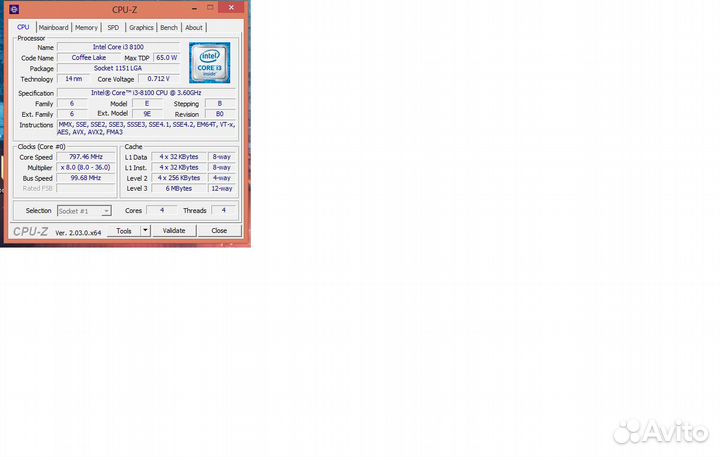Select the Graphics tab
Viewport: 720px width, 457px height.
pyautogui.click(x=141, y=28)
